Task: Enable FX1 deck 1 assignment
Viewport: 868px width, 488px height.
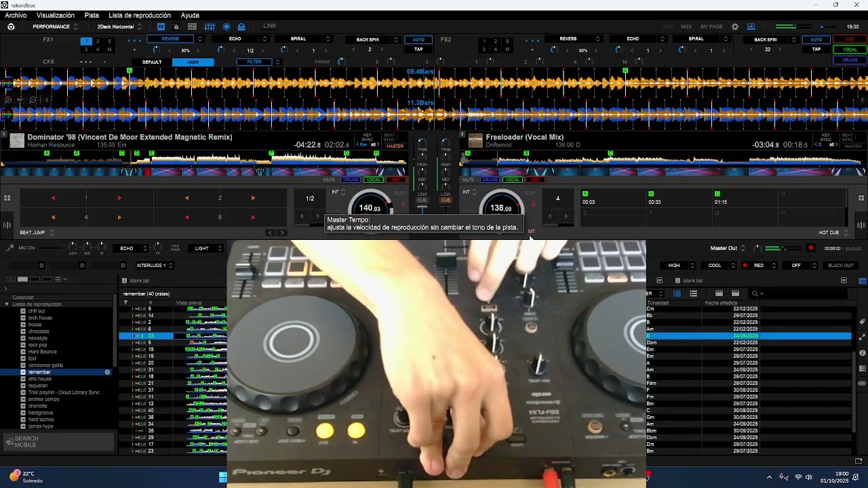Action: click(x=86, y=41)
